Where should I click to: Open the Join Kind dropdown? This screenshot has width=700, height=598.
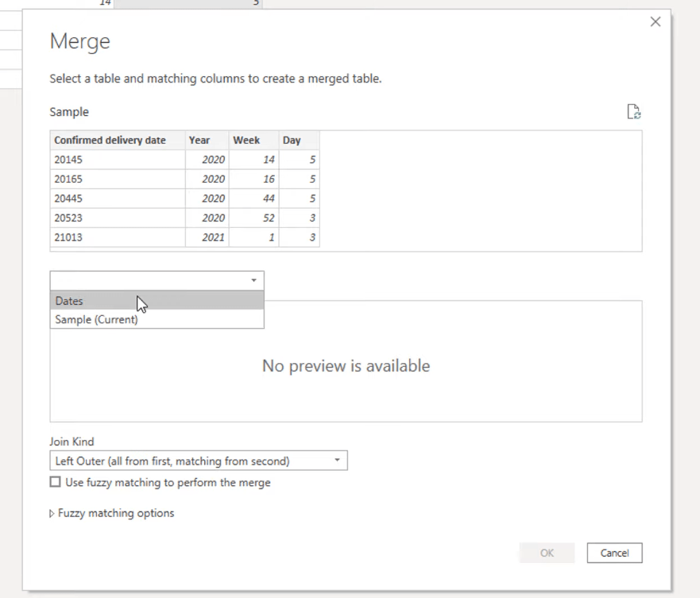[198, 461]
